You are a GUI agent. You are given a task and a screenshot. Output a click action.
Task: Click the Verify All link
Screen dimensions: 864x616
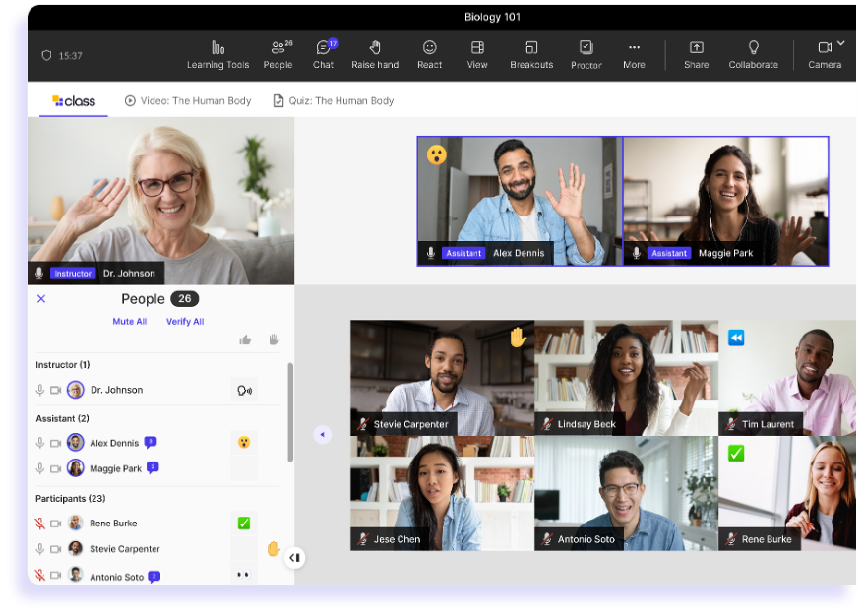point(185,322)
